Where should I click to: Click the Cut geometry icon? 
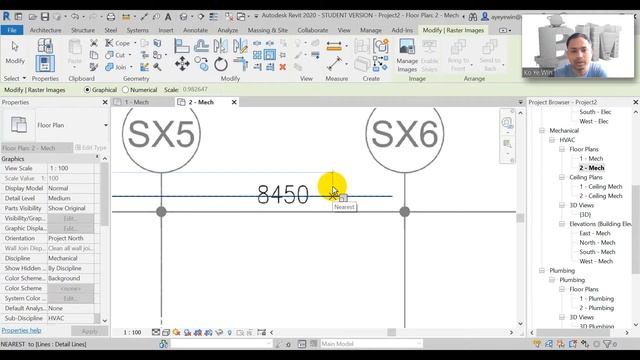[109, 55]
